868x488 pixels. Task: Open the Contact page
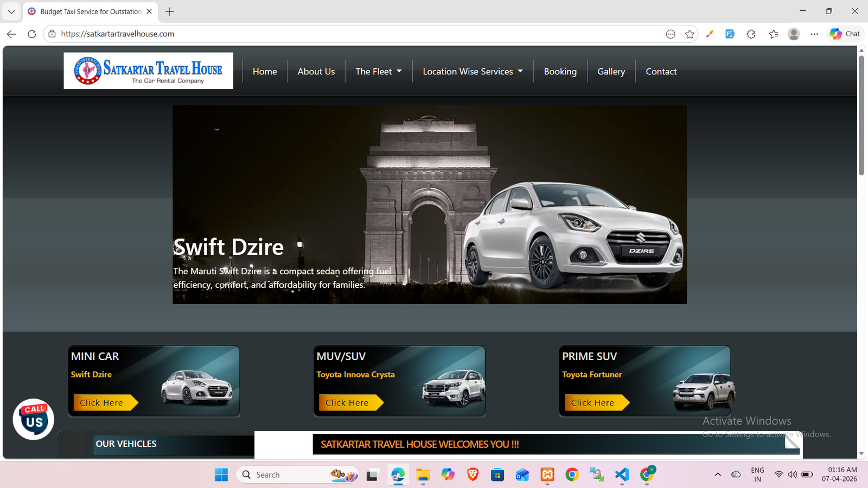click(x=661, y=72)
